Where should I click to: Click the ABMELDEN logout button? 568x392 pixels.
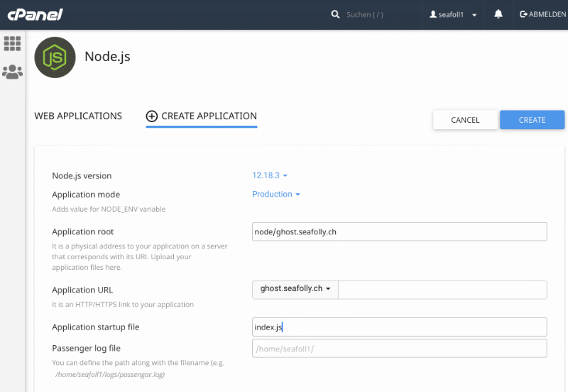[x=542, y=14]
